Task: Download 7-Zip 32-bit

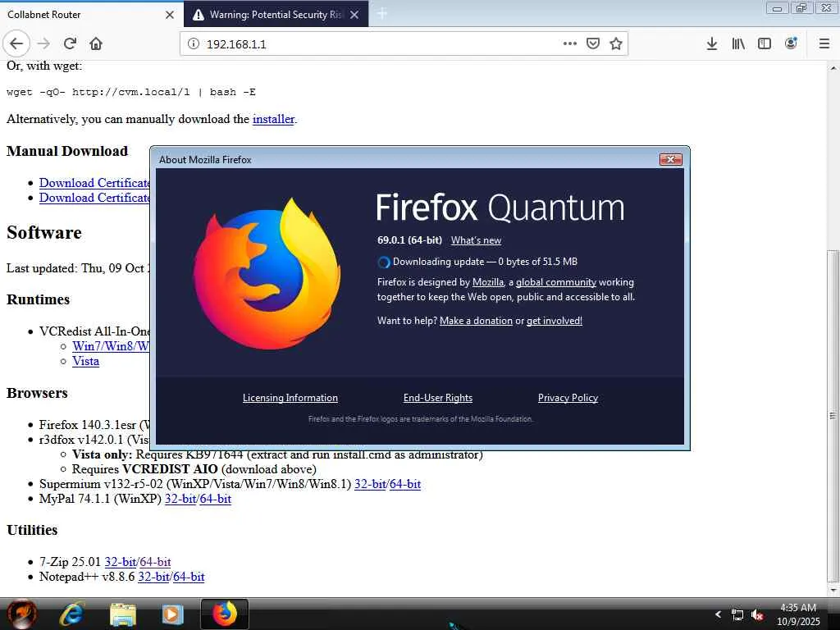Action: (120, 563)
